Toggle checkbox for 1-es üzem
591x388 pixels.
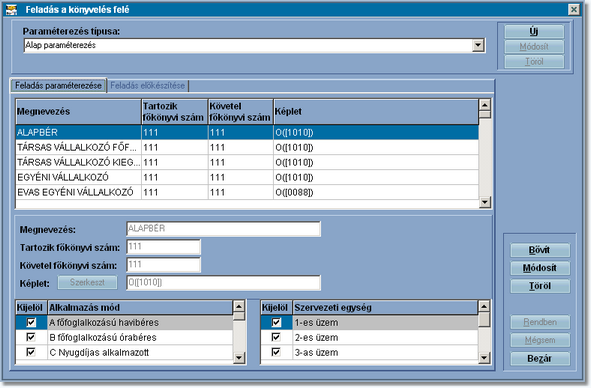[276, 322]
